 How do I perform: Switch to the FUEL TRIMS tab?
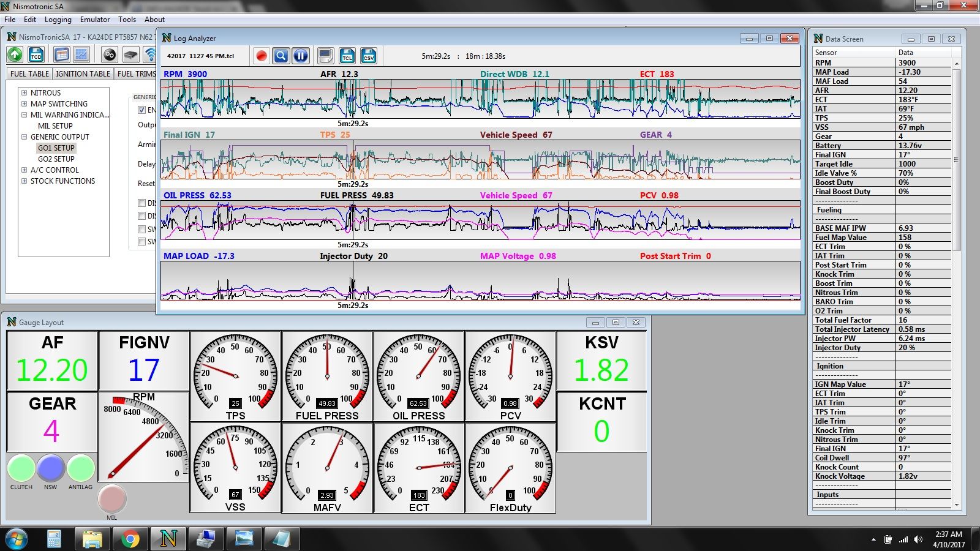[x=136, y=74]
